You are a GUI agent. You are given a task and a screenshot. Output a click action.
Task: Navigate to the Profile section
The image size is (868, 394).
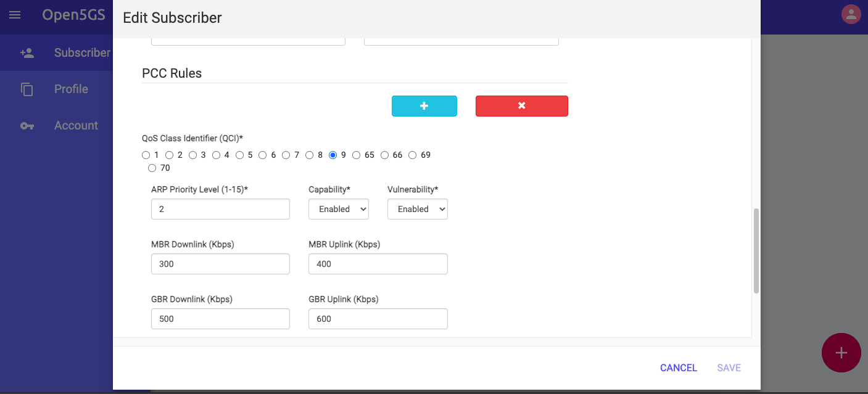click(70, 89)
